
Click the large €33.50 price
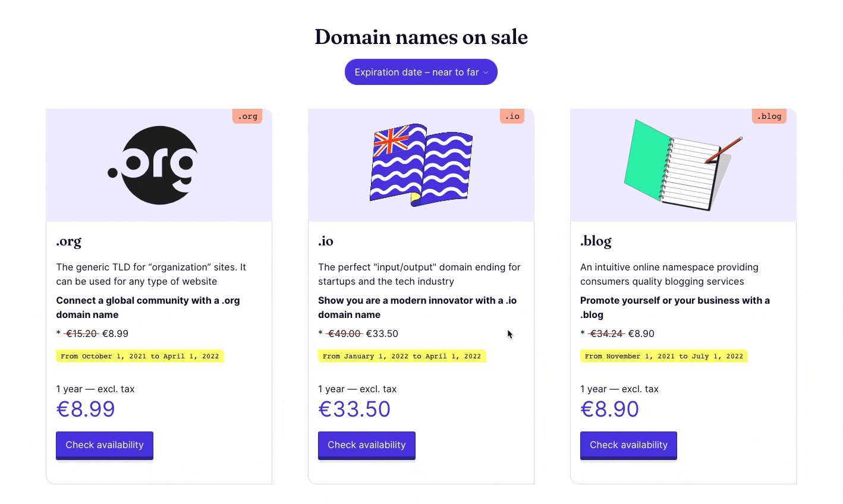coord(354,409)
